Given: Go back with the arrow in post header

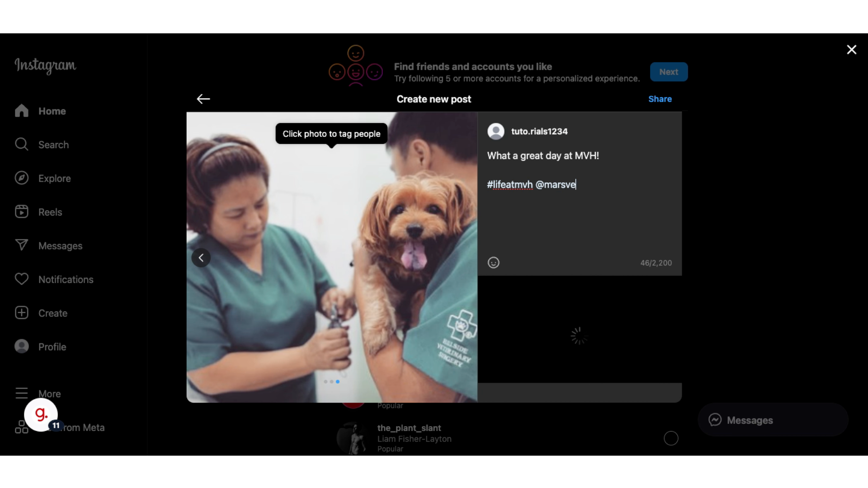Looking at the screenshot, I should [x=203, y=99].
